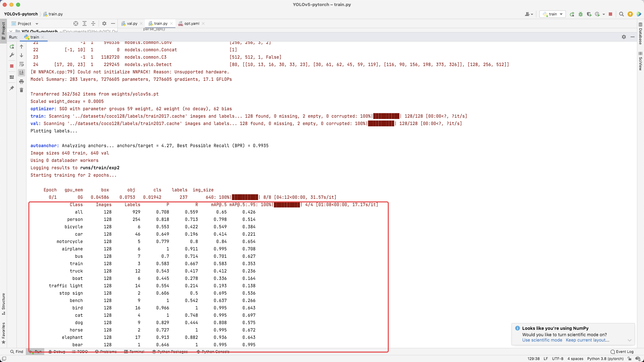Viewport: 644px width, 362px height.
Task: Rerun 'train' in the Run panel
Action: (12, 47)
